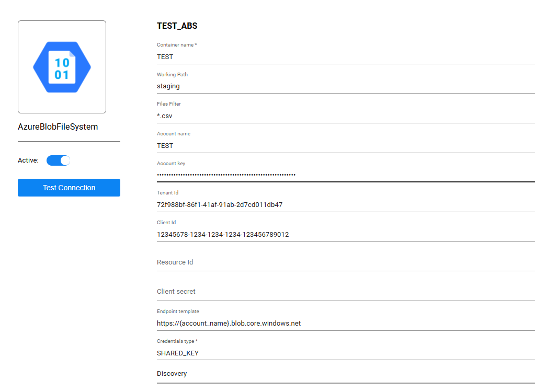Click the Azure Blob storage hexagon icon
This screenshot has width=535, height=392.
coord(62,67)
